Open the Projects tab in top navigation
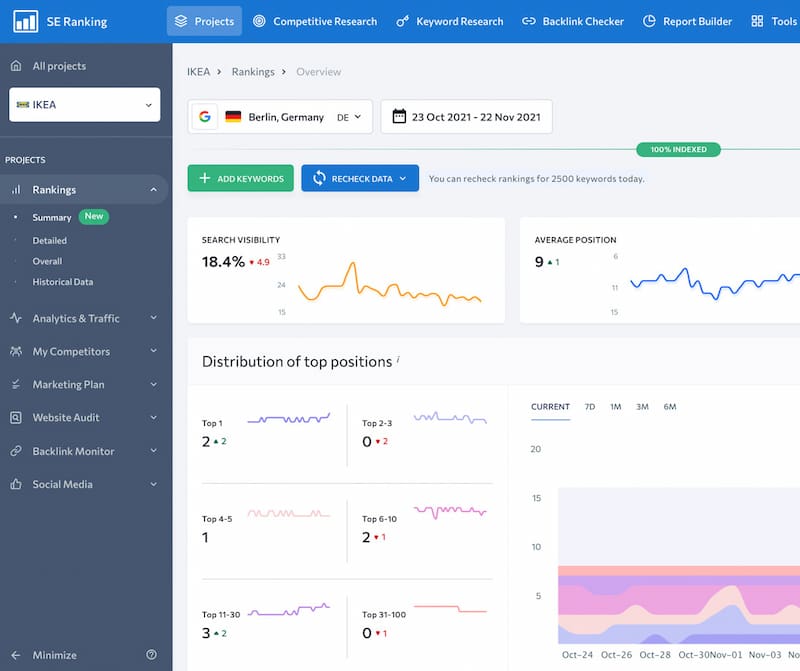Screen dimensions: 800x671 (x=204, y=21)
